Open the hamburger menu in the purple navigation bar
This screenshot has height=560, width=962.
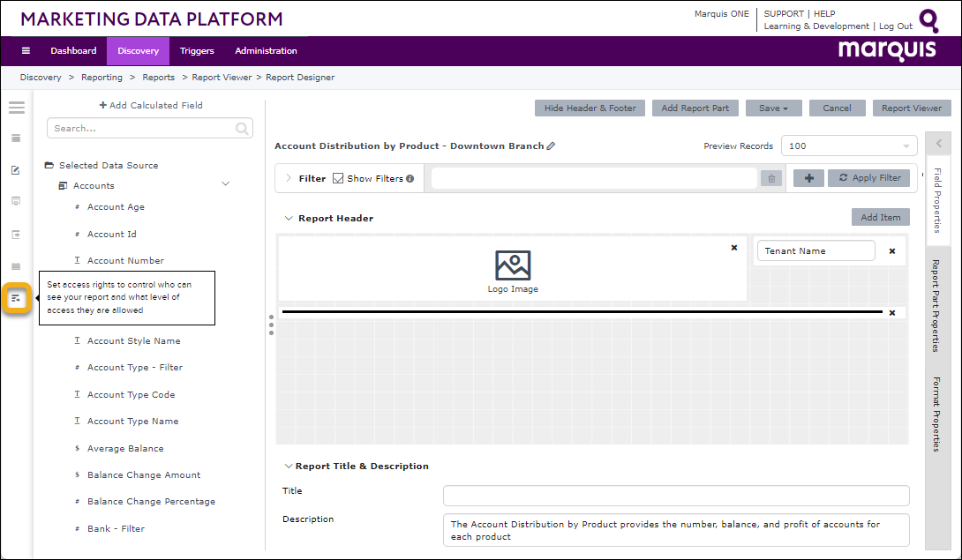(26, 51)
